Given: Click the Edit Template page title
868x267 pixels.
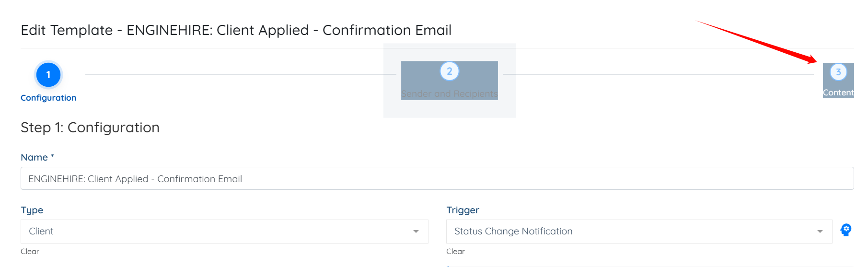Looking at the screenshot, I should (x=236, y=30).
